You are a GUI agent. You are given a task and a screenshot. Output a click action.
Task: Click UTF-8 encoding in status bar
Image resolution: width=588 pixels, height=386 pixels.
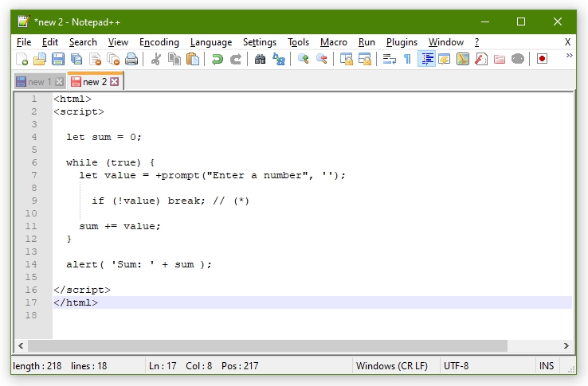tap(456, 366)
